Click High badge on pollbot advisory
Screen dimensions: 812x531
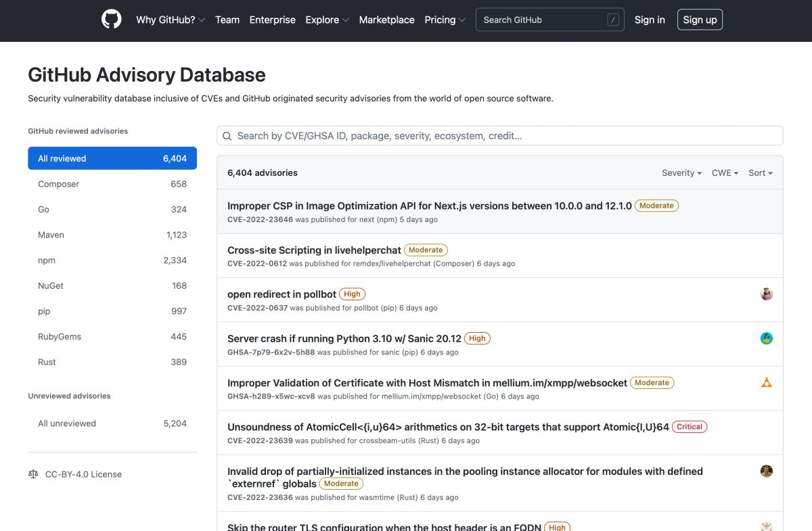pyautogui.click(x=352, y=294)
